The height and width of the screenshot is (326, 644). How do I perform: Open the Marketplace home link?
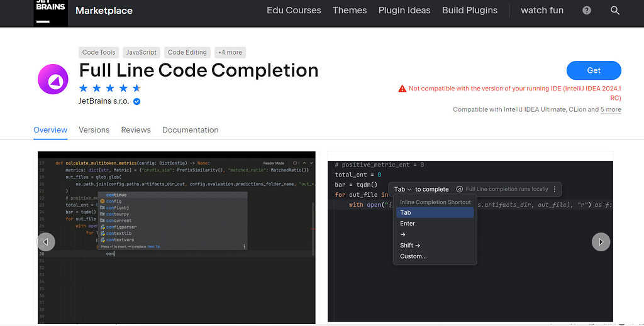[104, 11]
